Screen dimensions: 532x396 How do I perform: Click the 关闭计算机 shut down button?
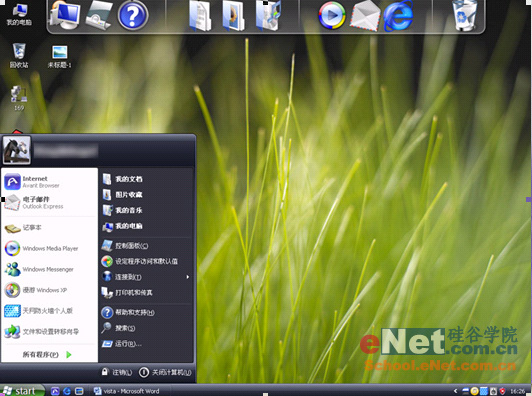click(x=165, y=372)
